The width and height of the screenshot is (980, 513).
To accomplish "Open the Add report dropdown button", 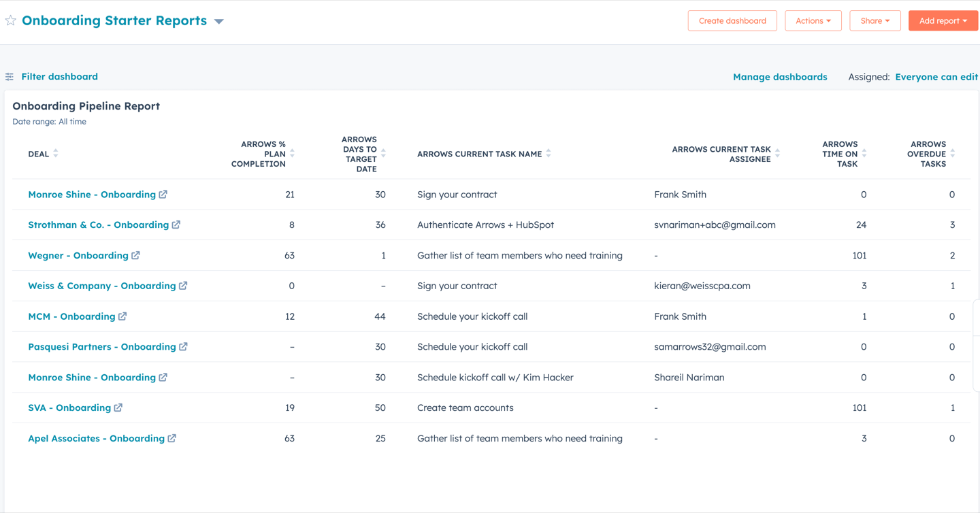I will tap(943, 20).
